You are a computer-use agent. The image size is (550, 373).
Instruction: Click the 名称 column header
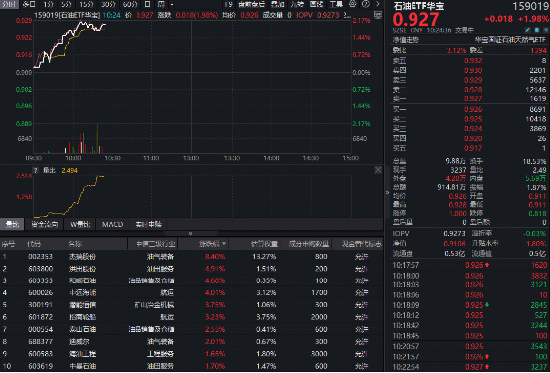pos(75,244)
